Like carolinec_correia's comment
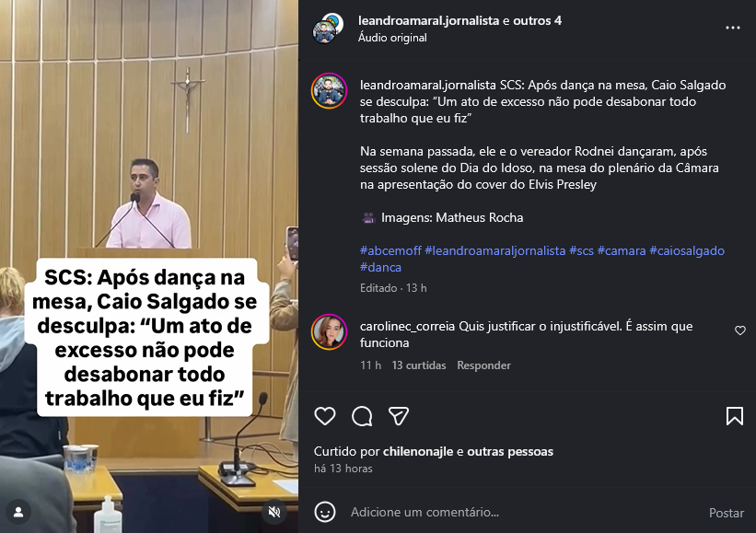This screenshot has height=533, width=756. point(740,330)
